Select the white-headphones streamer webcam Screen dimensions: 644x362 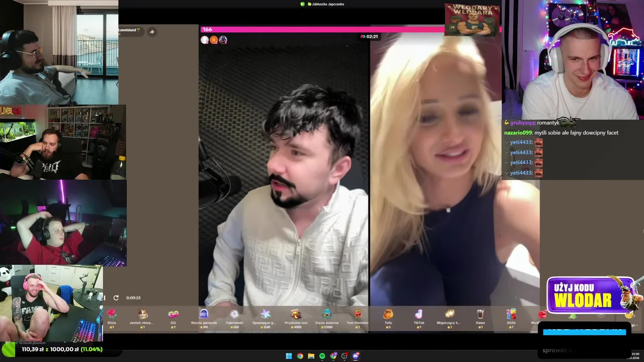pyautogui.click(x=573, y=59)
